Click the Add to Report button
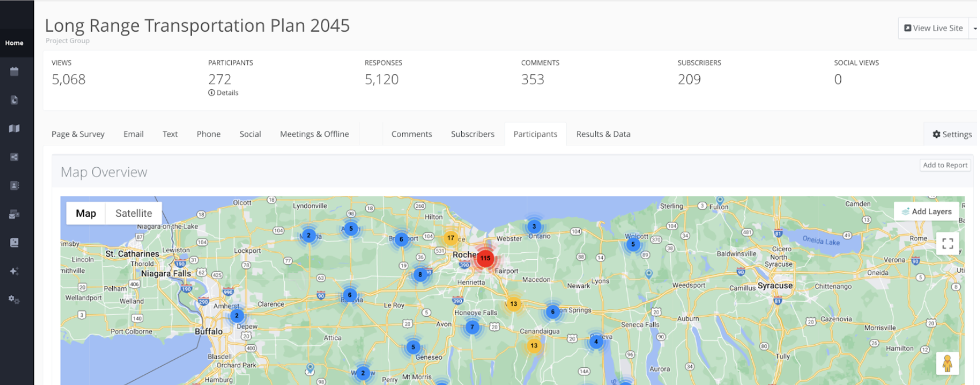980x385 pixels. click(x=945, y=165)
